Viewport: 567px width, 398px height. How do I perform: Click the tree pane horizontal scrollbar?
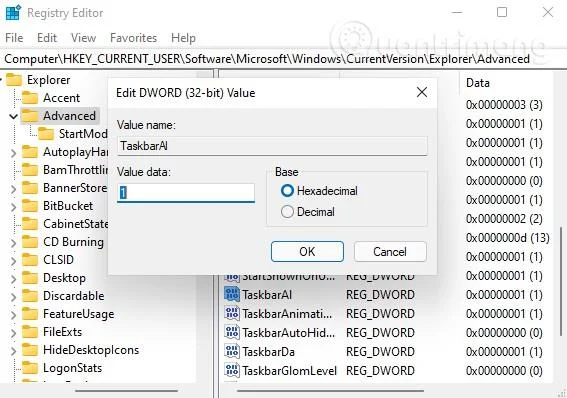(127, 391)
